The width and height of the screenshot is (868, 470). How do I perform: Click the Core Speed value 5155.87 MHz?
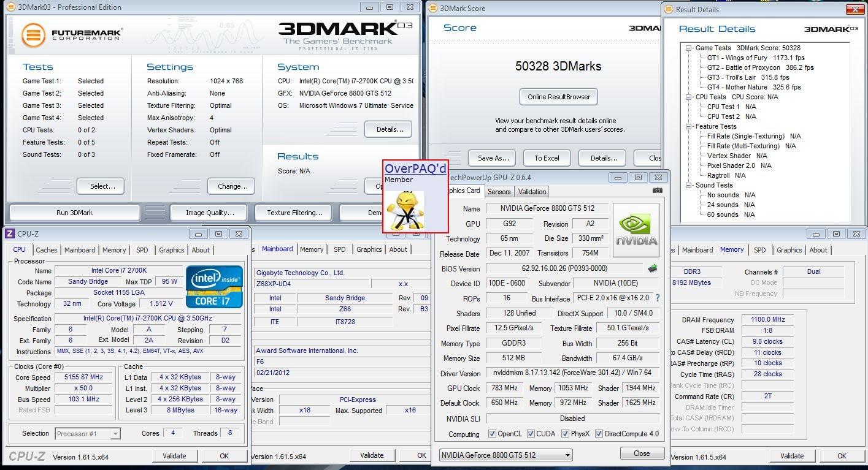click(83, 377)
